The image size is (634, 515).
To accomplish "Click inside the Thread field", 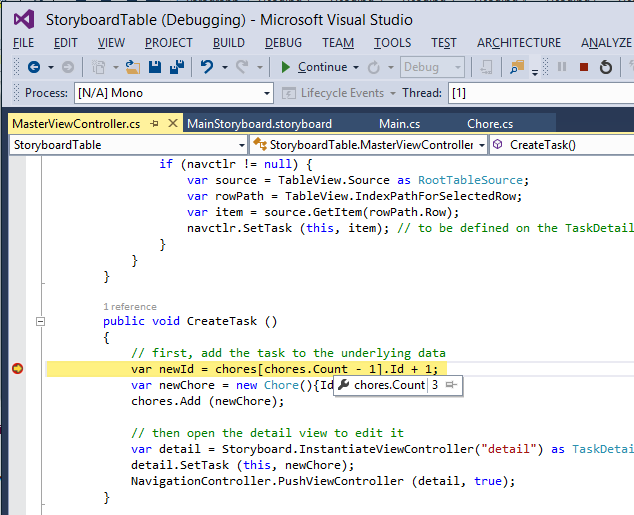I will click(541, 93).
